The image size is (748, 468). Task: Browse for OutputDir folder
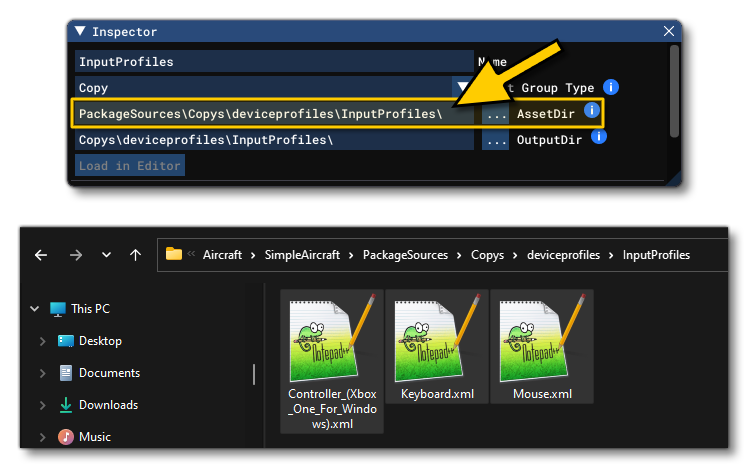496,140
